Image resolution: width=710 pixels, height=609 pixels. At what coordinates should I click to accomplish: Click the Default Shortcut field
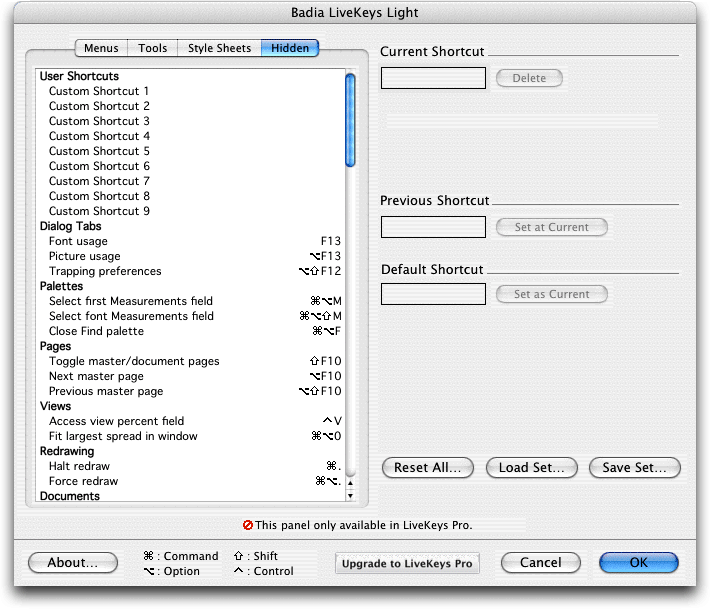pyautogui.click(x=433, y=294)
